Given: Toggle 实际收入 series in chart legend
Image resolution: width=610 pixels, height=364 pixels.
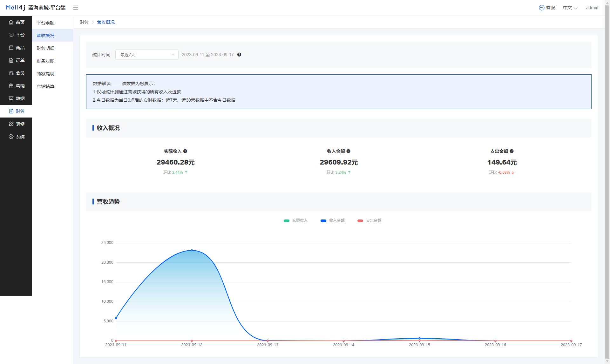Looking at the screenshot, I should [295, 220].
